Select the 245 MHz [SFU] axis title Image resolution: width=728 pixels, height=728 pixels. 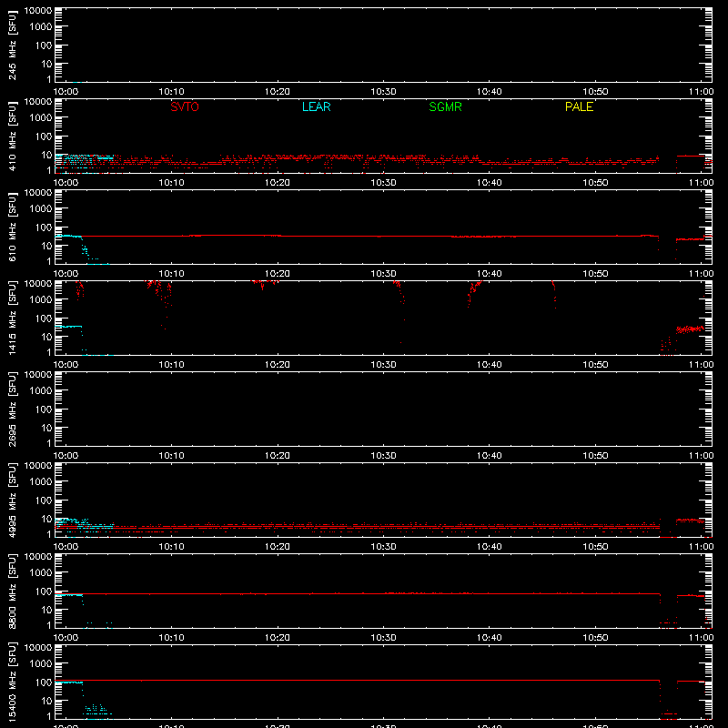click(12, 45)
